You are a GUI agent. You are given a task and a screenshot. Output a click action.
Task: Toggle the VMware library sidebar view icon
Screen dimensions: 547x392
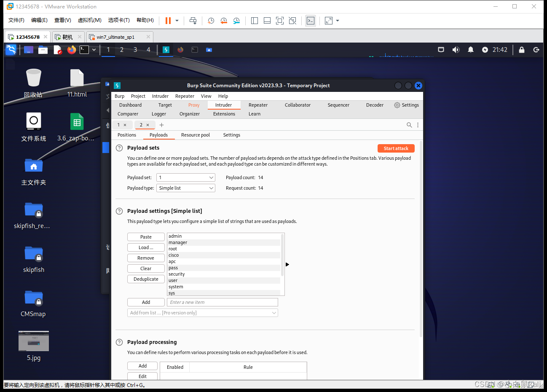coord(255,21)
